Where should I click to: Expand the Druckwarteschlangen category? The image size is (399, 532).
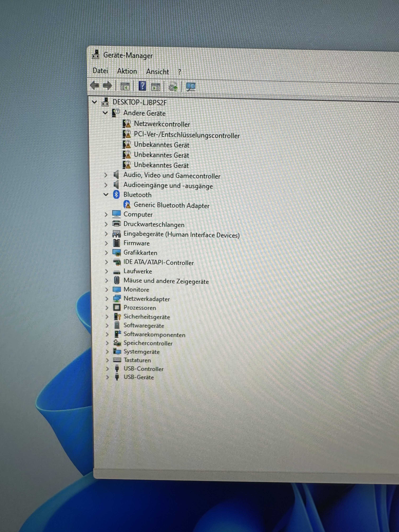(106, 224)
